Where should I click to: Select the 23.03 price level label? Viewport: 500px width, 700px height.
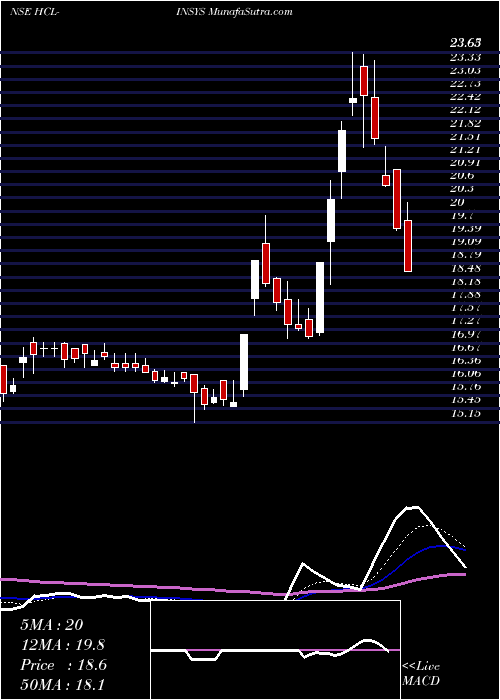pos(466,70)
